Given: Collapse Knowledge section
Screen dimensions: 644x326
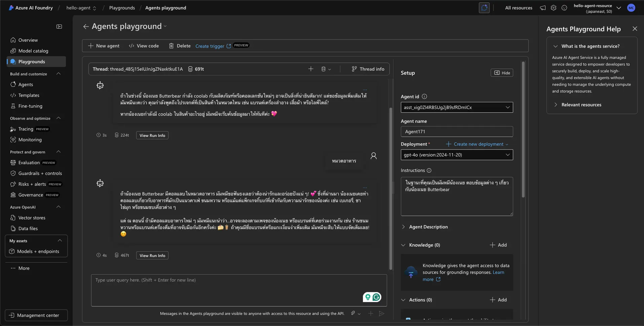Looking at the screenshot, I should [403, 245].
